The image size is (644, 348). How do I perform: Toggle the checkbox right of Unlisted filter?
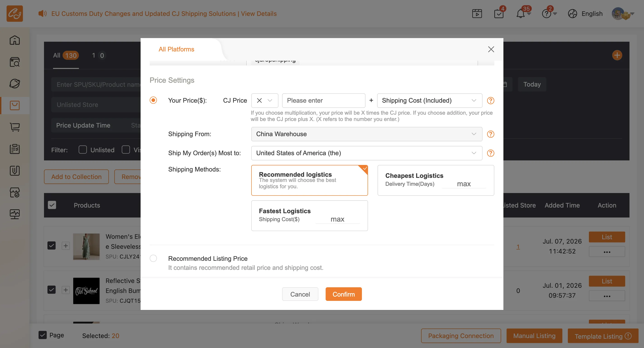click(126, 150)
